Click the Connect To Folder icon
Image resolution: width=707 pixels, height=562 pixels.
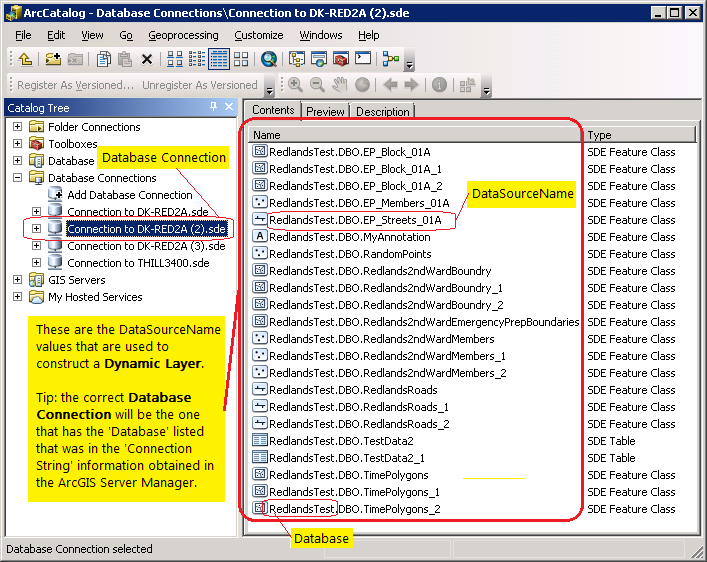pos(53,59)
